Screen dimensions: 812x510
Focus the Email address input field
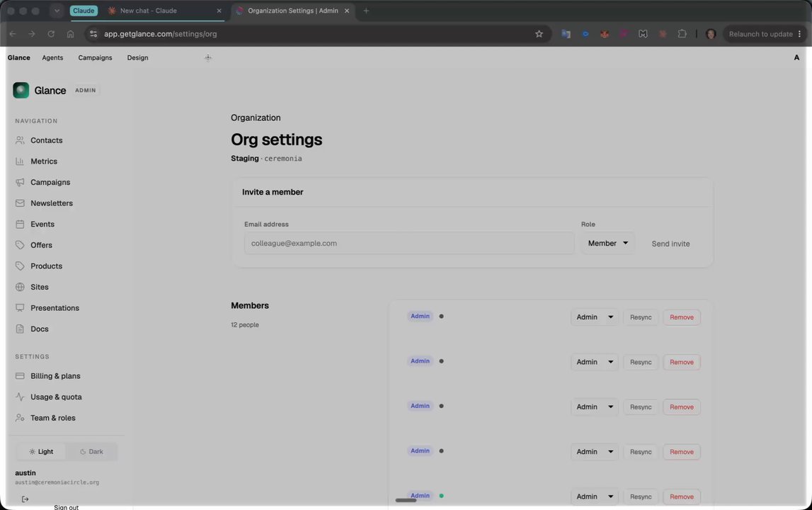(409, 243)
